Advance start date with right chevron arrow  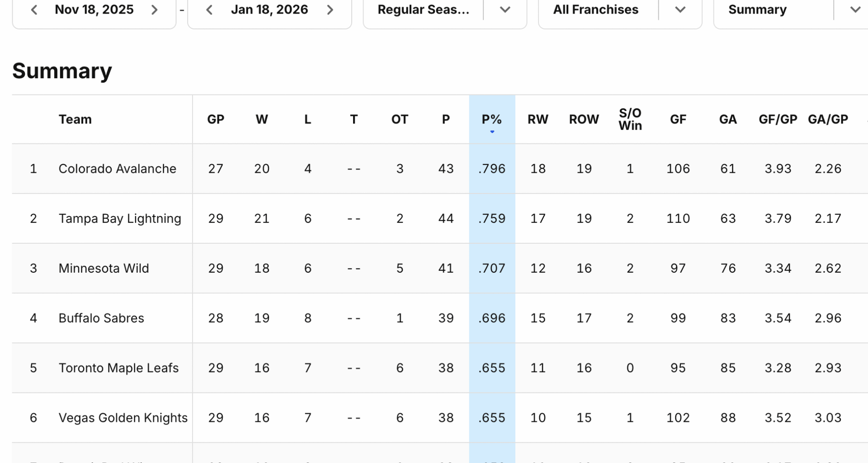[x=154, y=9]
